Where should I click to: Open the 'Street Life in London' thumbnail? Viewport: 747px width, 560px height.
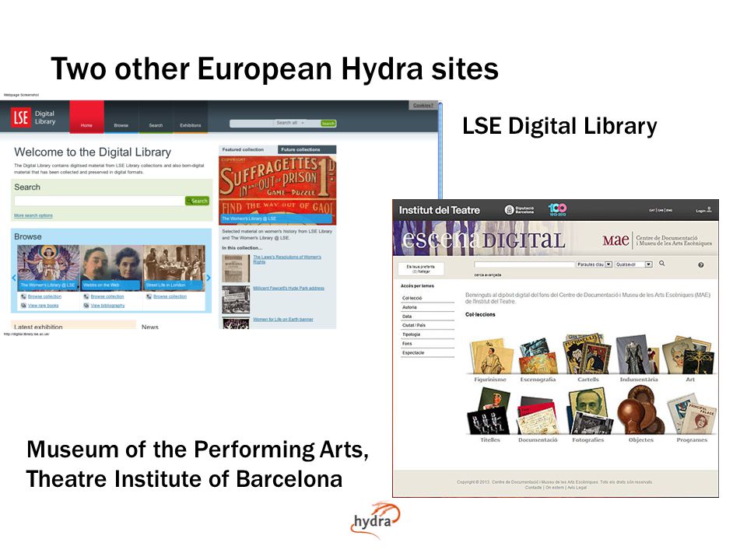pos(174,268)
